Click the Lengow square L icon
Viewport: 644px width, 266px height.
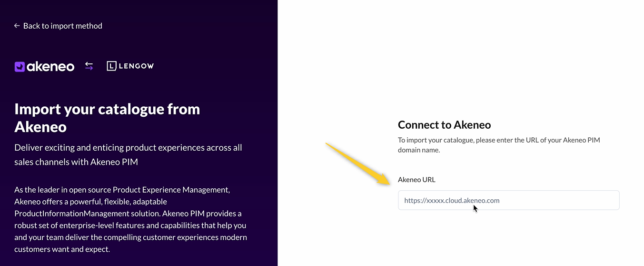111,66
